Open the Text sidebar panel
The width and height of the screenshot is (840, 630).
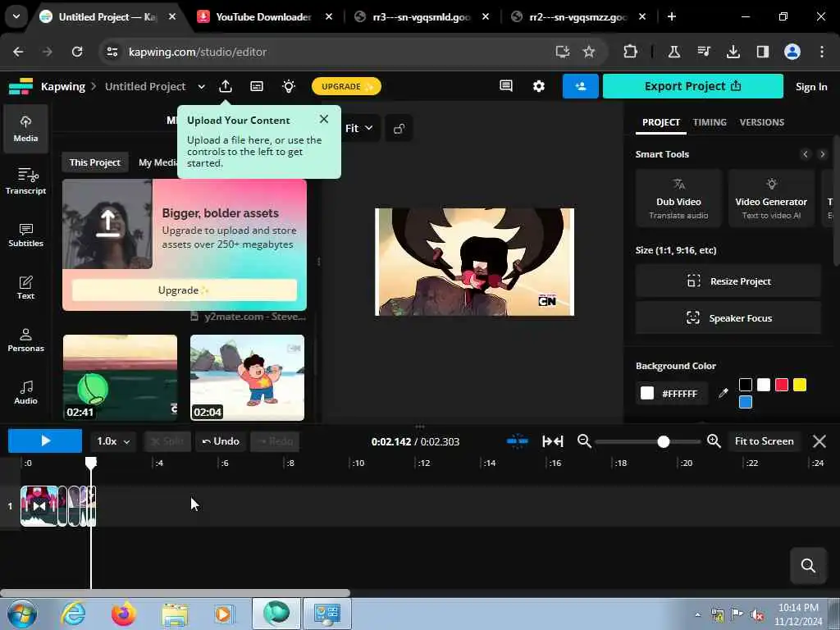pyautogui.click(x=25, y=287)
